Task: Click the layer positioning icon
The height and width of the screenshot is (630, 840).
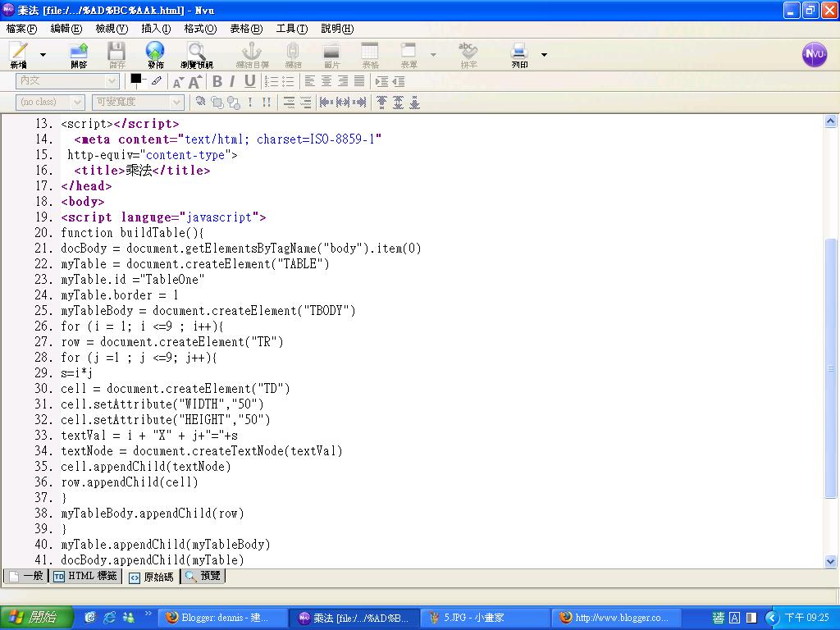Action: pyautogui.click(x=201, y=101)
